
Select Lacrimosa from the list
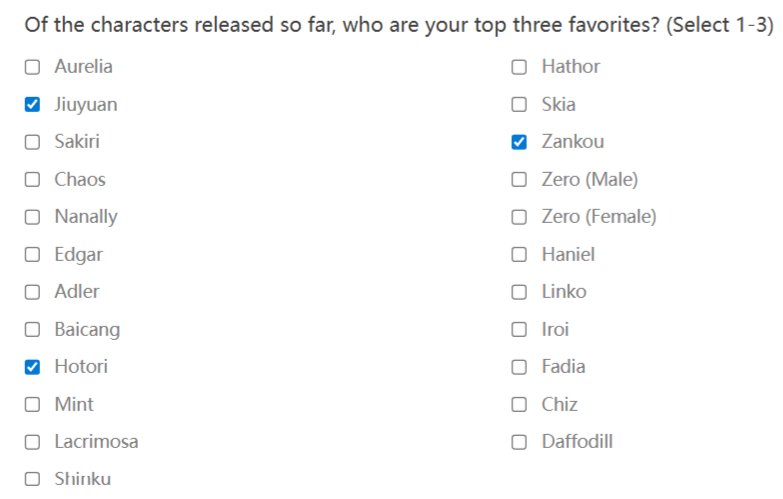coord(32,442)
